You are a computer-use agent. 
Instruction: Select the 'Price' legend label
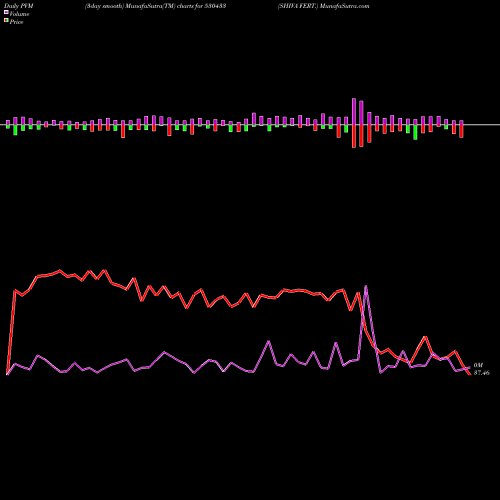pyautogui.click(x=16, y=22)
